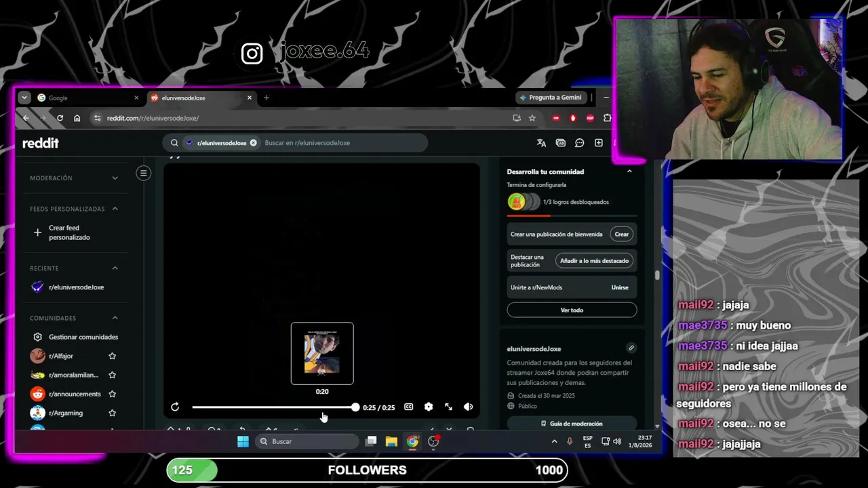The height and width of the screenshot is (488, 868).
Task: Edit community description with pencil icon
Action: click(631, 348)
